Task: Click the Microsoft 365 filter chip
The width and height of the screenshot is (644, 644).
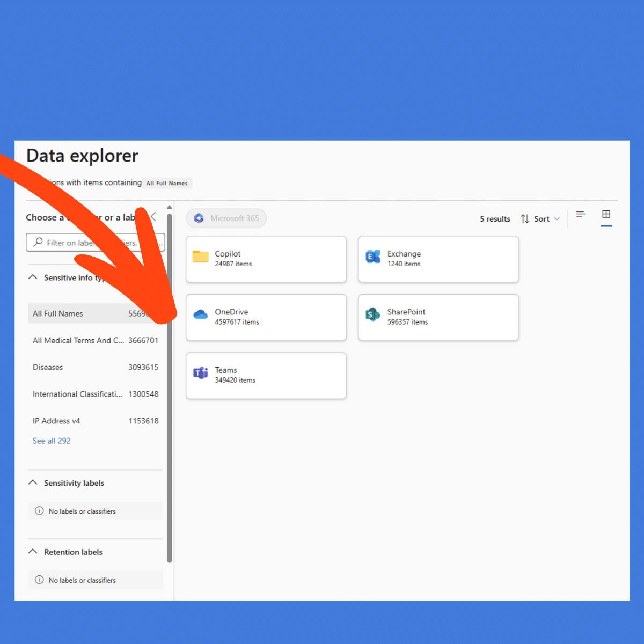Action: click(226, 218)
